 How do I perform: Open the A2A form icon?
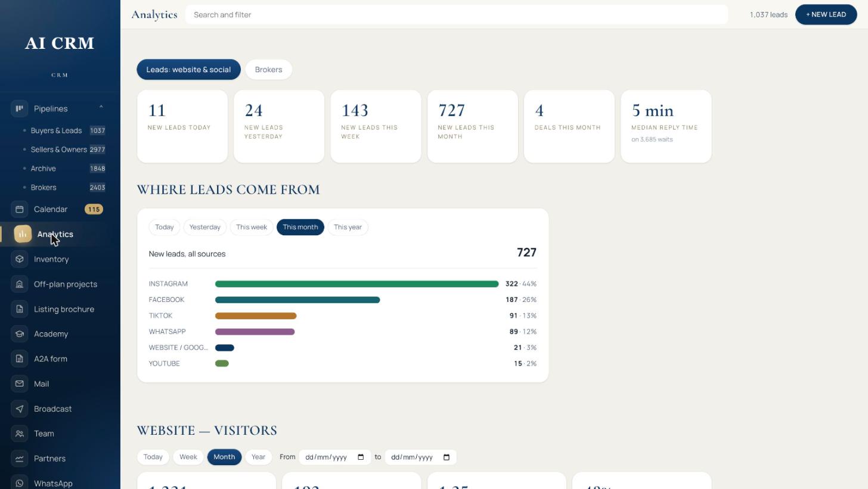(20, 359)
